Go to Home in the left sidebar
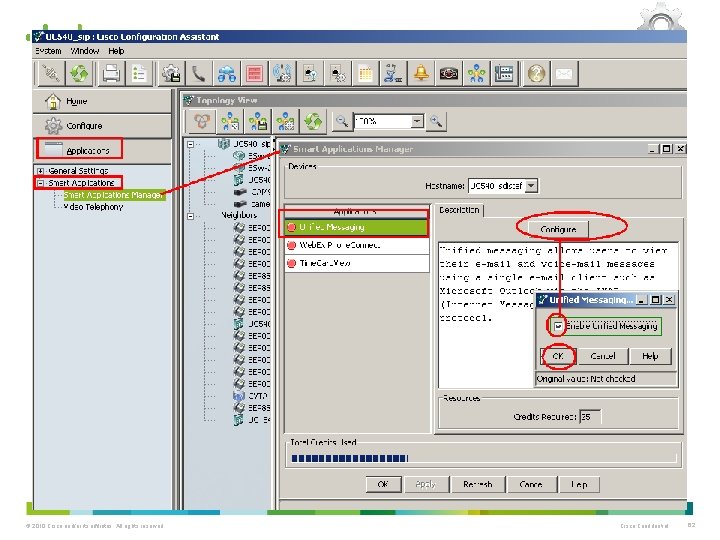This screenshot has height=540, width=720. tap(102, 101)
